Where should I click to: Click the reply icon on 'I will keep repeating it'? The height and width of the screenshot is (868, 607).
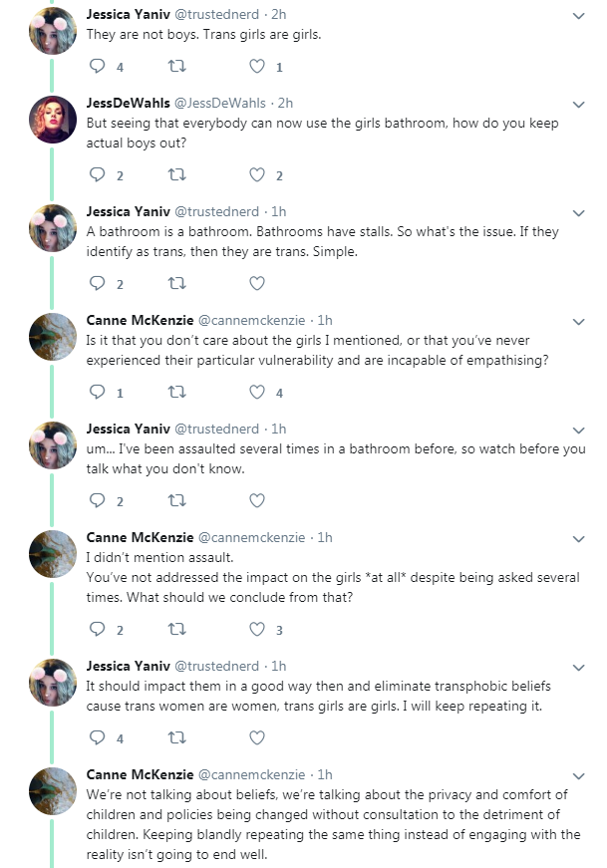pyautogui.click(x=98, y=737)
